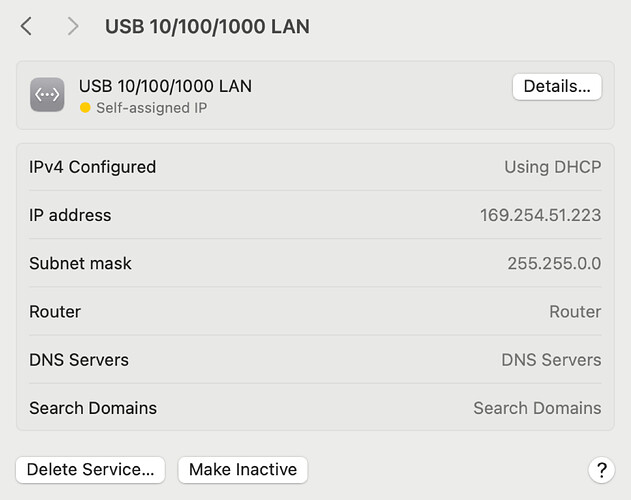Click the yellow status dot indicator
The height and width of the screenshot is (500, 631).
(x=85, y=108)
